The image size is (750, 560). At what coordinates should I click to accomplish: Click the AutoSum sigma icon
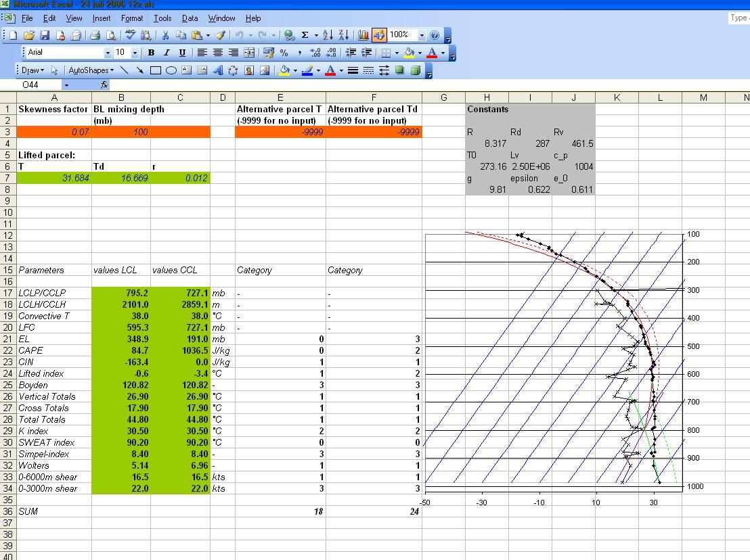pos(305,35)
